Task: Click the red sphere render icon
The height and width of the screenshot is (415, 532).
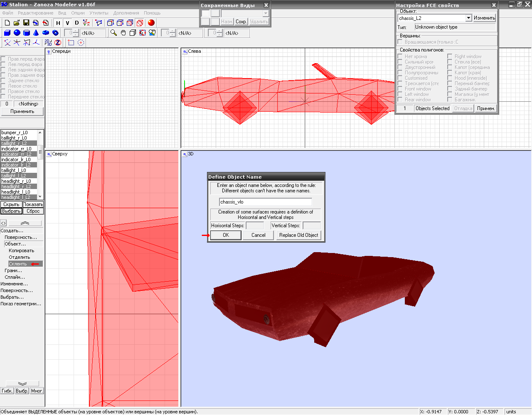Action: coord(151,23)
